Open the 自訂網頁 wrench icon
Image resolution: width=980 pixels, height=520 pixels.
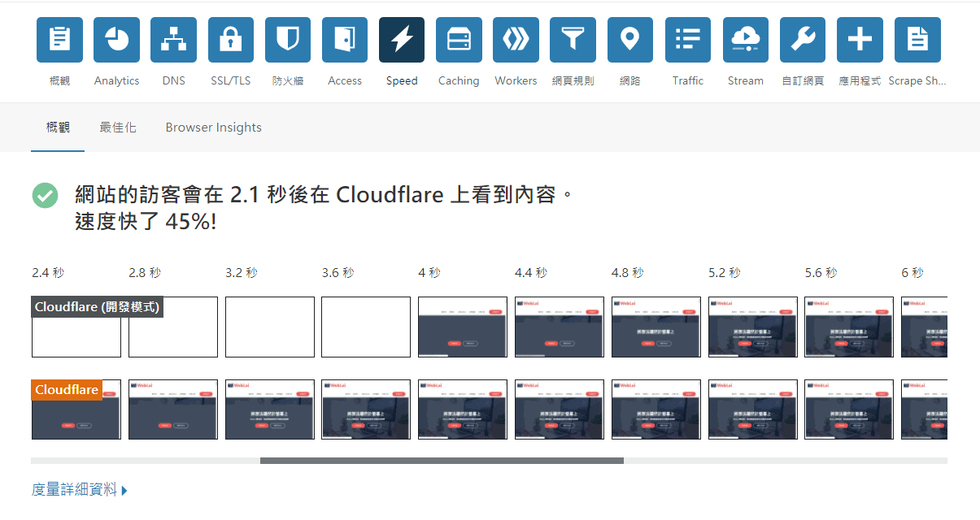(803, 40)
